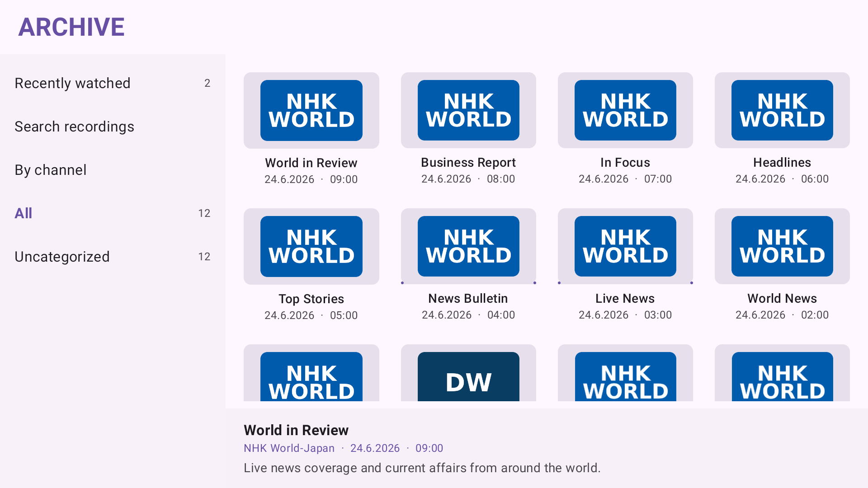Open the DW channel recording thumbnail

click(468, 373)
